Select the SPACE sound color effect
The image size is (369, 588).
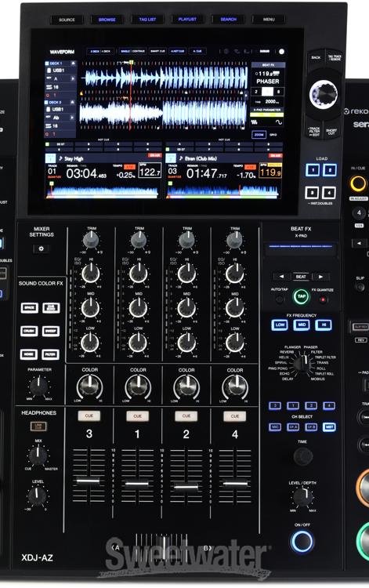(29, 308)
